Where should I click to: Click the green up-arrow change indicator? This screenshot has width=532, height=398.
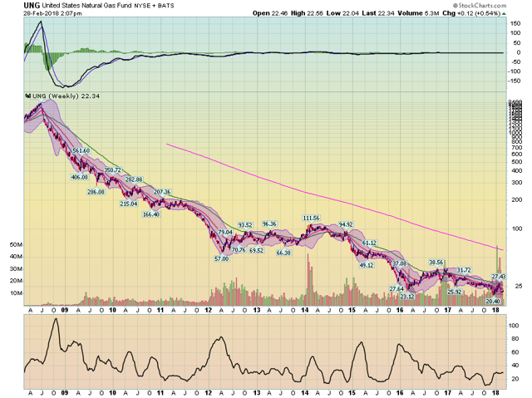(504, 14)
